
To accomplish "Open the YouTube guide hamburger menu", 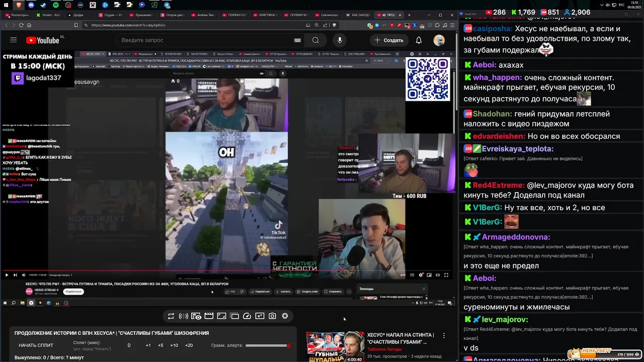I will tap(14, 40).
